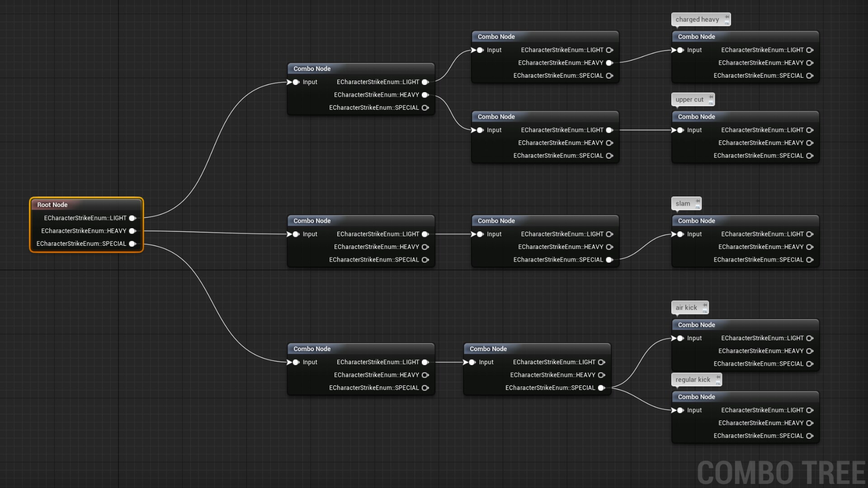
Task: Click the LIGHT pin on slam Combo Node
Action: (809, 234)
